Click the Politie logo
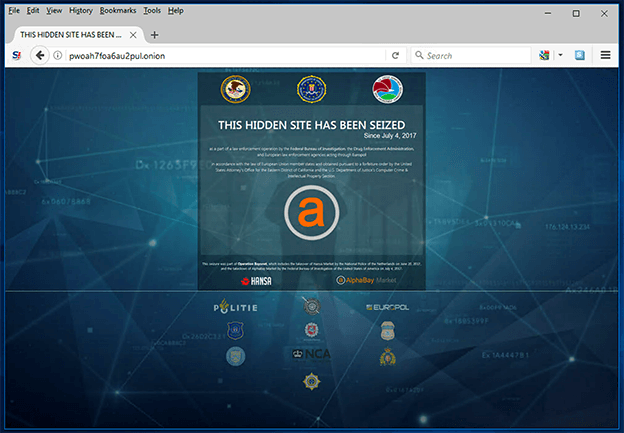The image size is (624, 433). click(x=236, y=306)
